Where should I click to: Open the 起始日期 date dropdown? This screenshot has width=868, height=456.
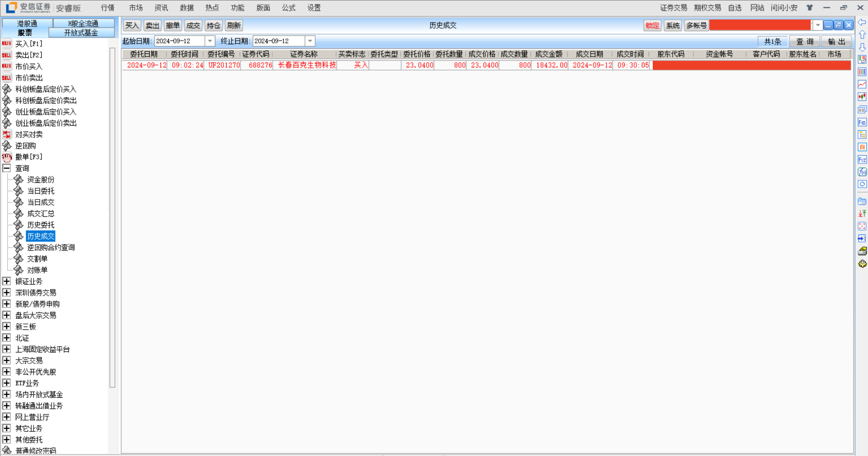click(210, 41)
